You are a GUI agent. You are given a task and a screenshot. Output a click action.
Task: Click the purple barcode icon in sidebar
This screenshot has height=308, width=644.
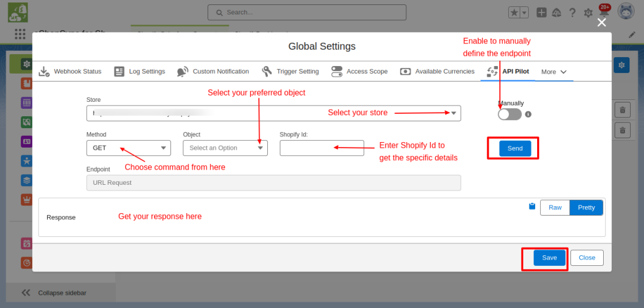pos(26,102)
